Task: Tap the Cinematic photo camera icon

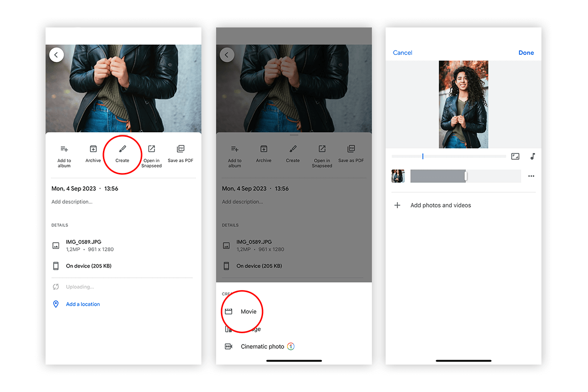Action: pos(228,346)
